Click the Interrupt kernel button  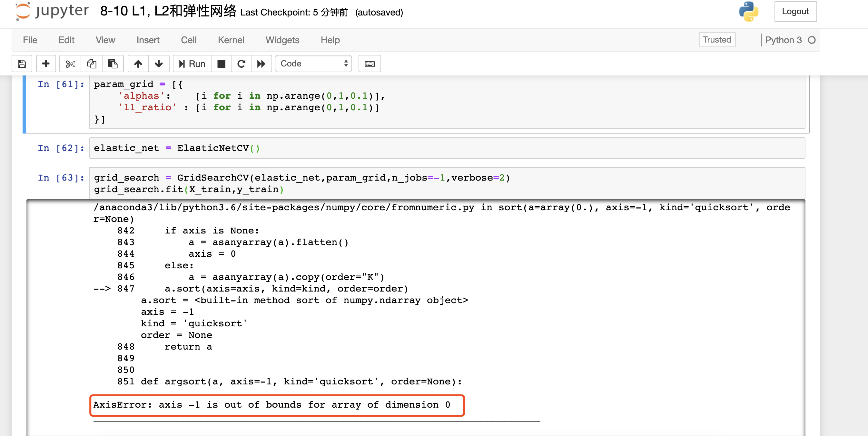pyautogui.click(x=221, y=63)
